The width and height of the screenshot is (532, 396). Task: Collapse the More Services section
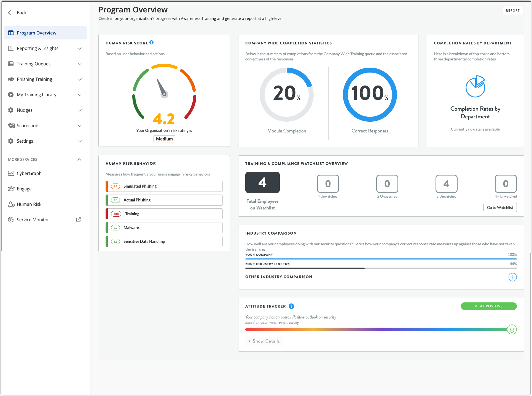(79, 159)
